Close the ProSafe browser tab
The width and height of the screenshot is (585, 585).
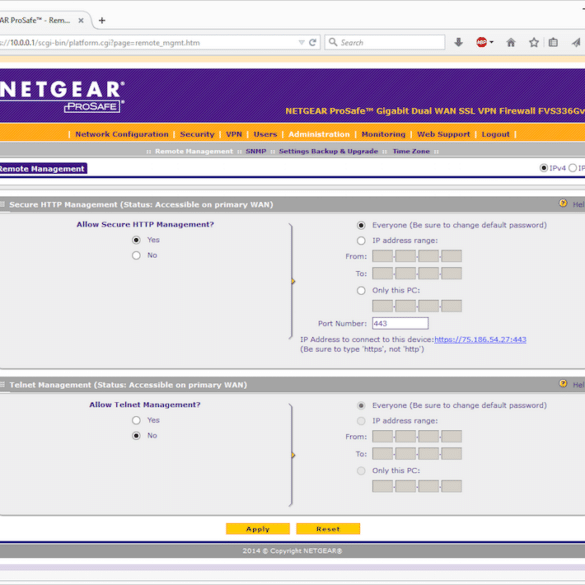tap(81, 21)
